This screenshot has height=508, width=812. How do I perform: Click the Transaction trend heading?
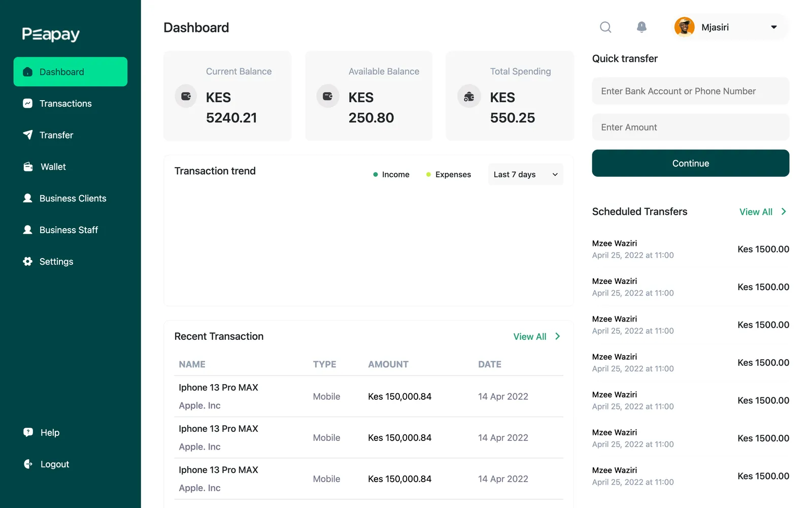pos(215,171)
